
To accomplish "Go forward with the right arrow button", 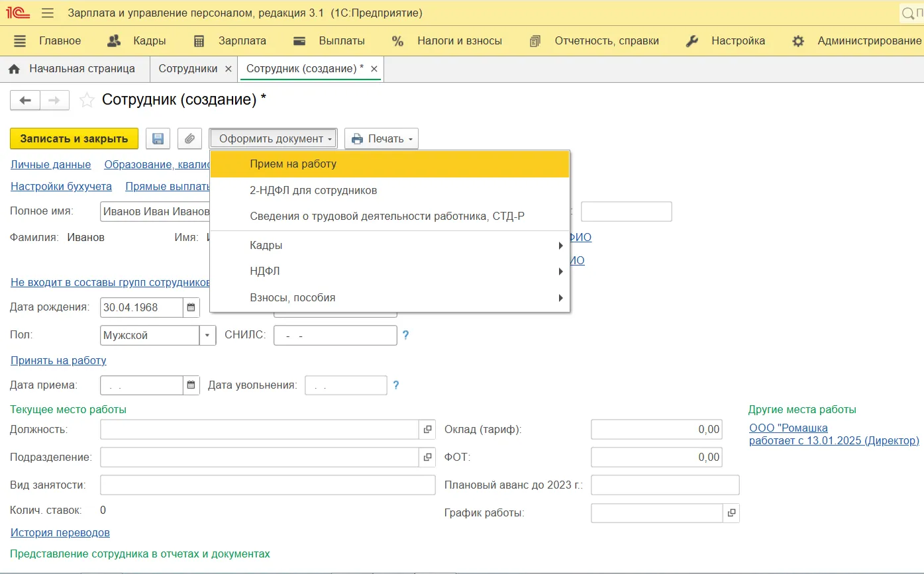I will coord(54,101).
